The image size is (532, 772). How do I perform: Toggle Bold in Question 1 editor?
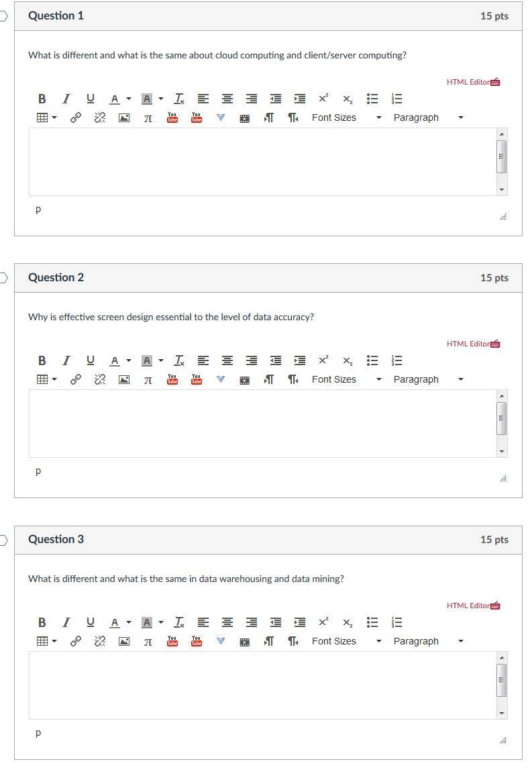pos(42,99)
